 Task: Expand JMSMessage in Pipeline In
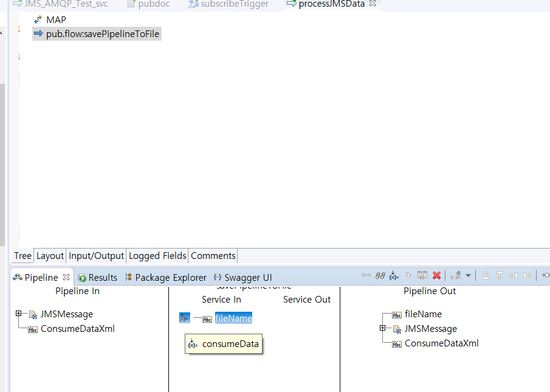coord(19,314)
